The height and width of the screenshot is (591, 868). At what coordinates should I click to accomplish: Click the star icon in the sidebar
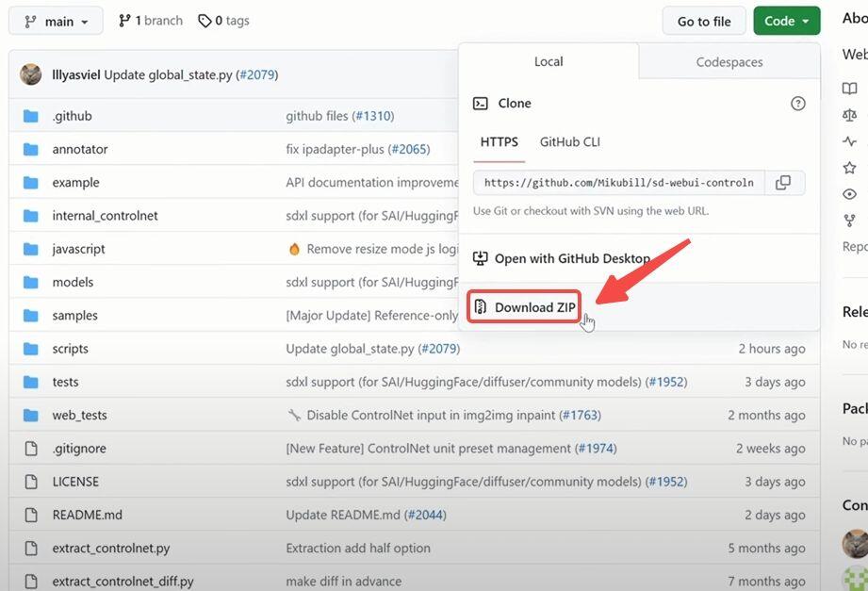pyautogui.click(x=849, y=167)
